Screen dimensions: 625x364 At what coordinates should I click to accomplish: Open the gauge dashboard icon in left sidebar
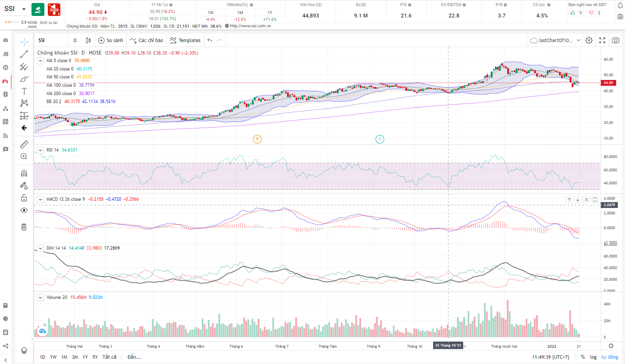point(6,40)
